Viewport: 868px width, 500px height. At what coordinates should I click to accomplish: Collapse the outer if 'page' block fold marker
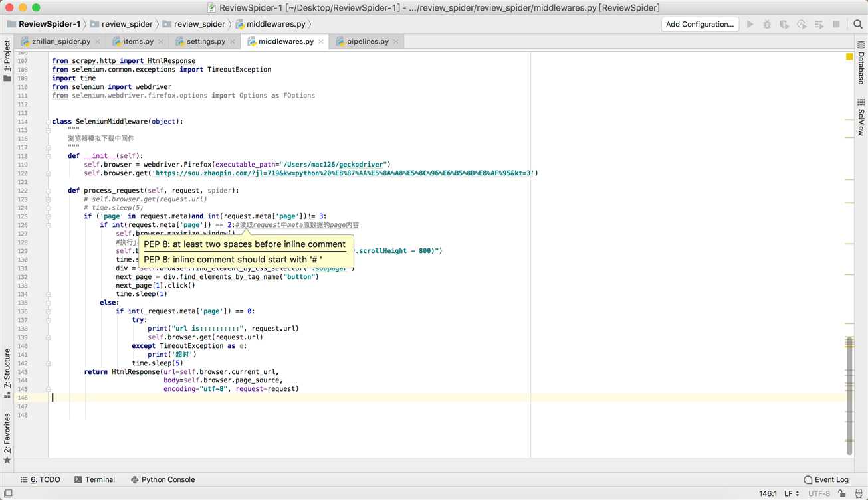pos(49,216)
